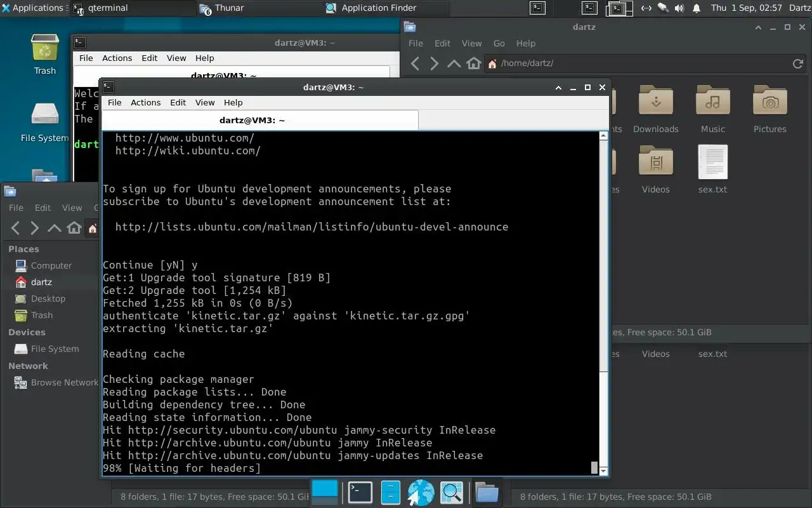Open window menu icon of front terminal
This screenshot has width=812, height=508.
click(108, 87)
